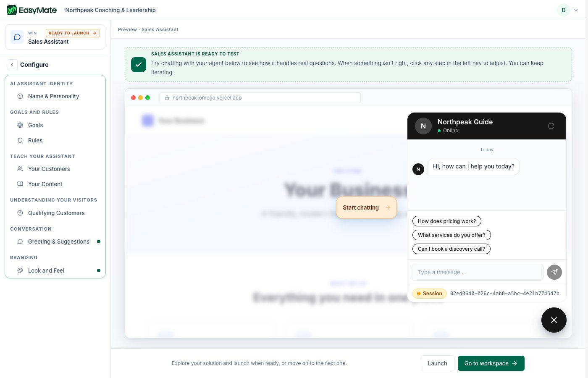Click the Northpeak Guide header avatar N

tap(423, 126)
